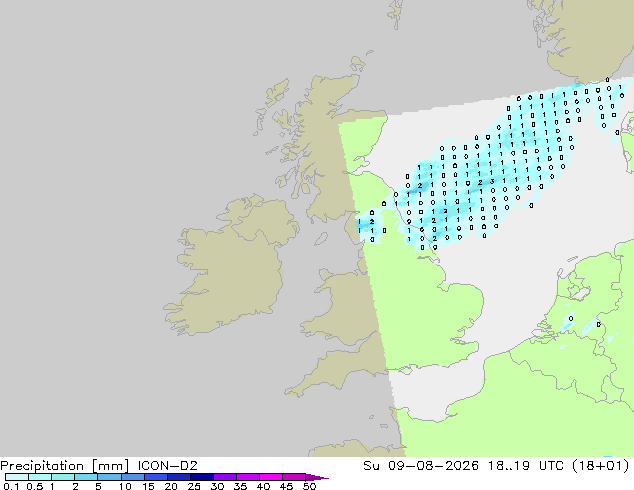Click the 30 to 35 mm legend swatch
The height and width of the screenshot is (490, 634).
(x=224, y=477)
